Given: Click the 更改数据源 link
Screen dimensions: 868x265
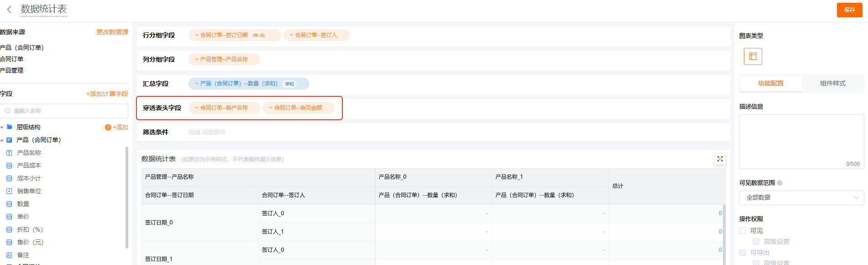Looking at the screenshot, I should point(112,32).
